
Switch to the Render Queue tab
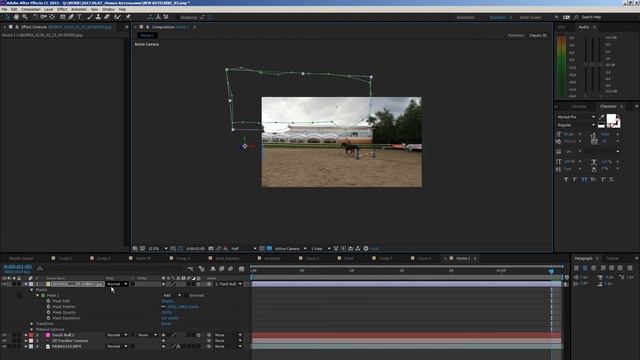point(21,258)
